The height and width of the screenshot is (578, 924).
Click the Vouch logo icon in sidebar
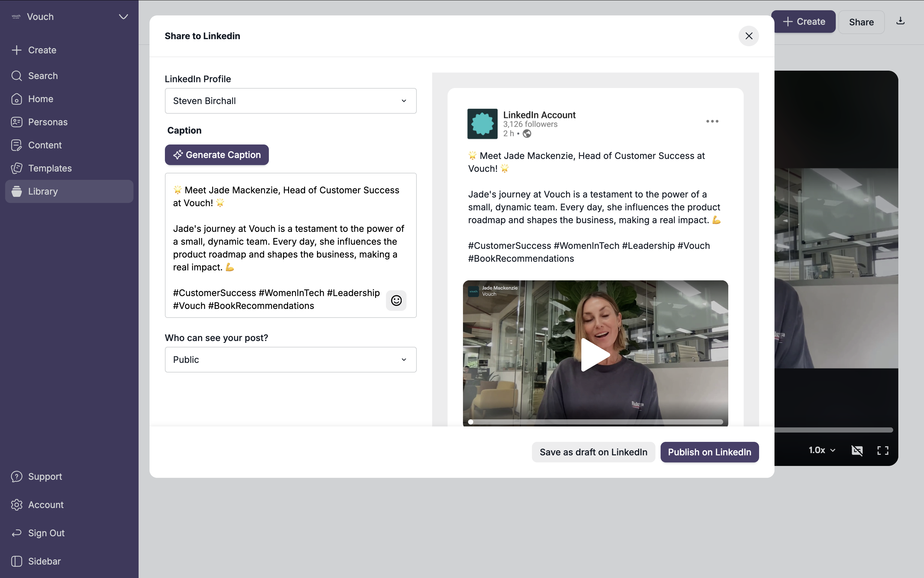tap(16, 16)
